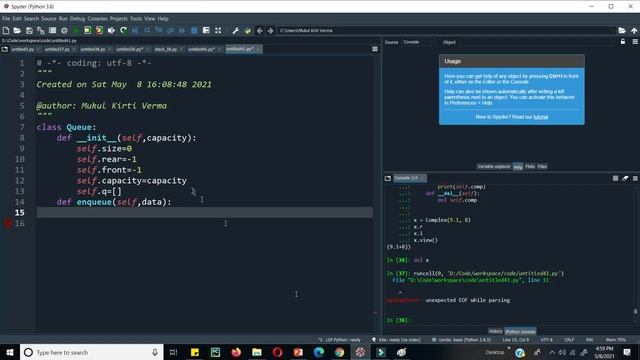640x360 pixels.
Task: Run cell and advance
Action: click(99, 30)
